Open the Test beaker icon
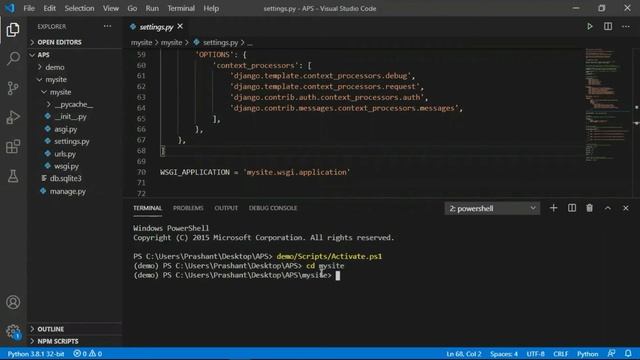Viewport: 640px width, 360px height. point(13,176)
